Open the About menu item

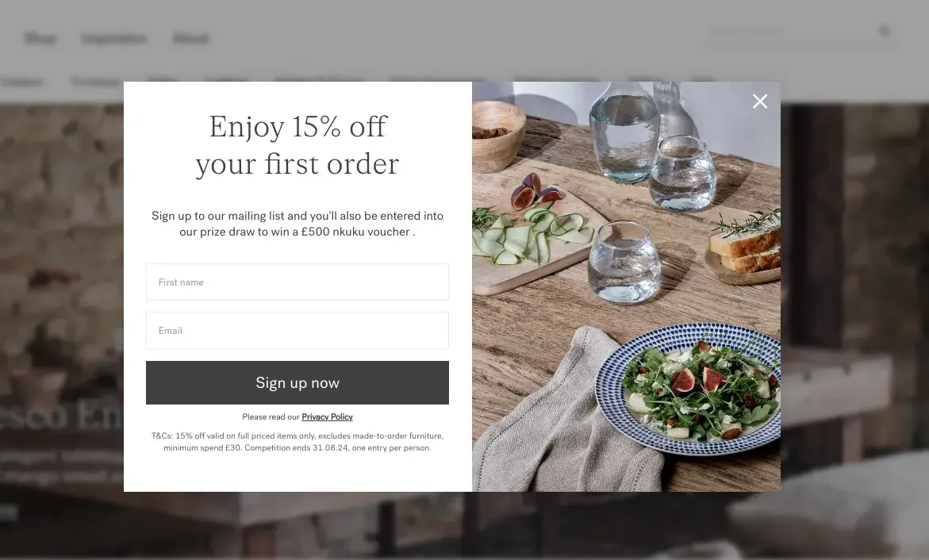coord(190,39)
